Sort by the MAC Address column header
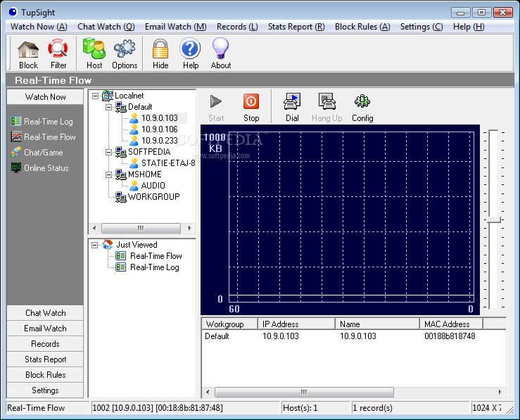520x420 pixels. click(x=451, y=324)
